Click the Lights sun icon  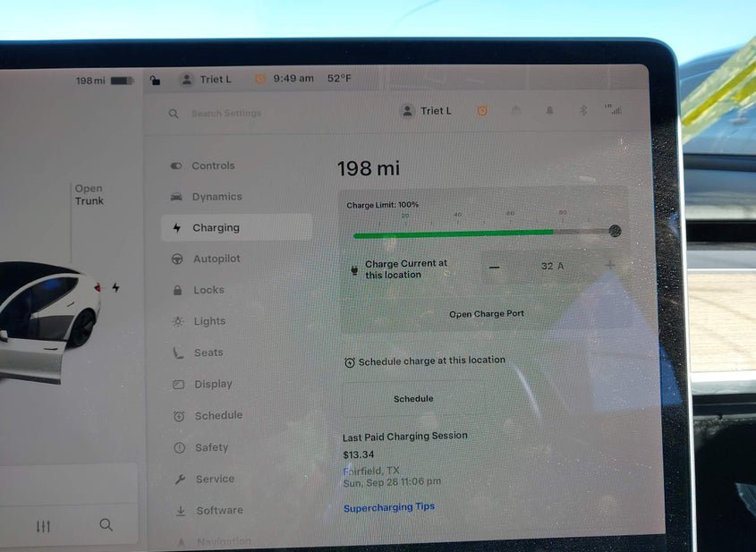coord(178,321)
